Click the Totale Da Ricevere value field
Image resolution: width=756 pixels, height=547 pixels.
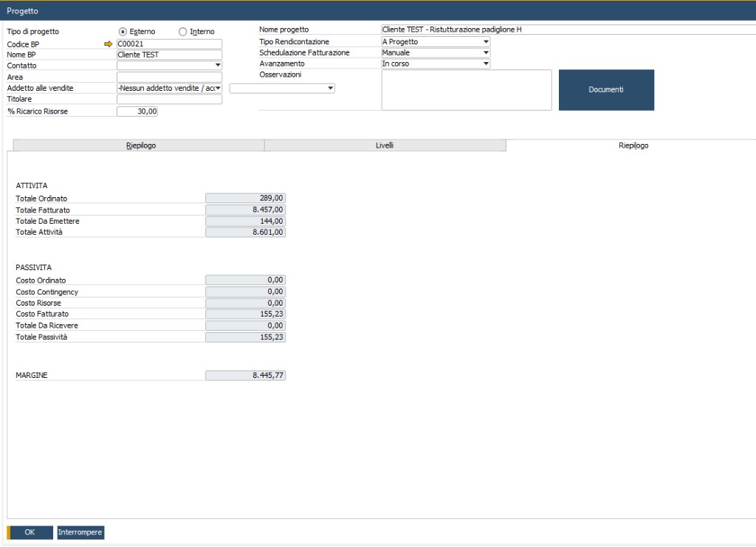245,326
